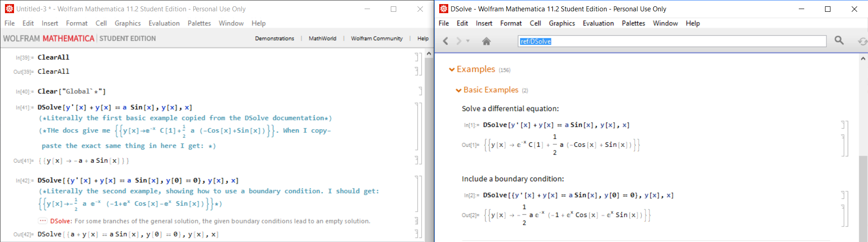Select cell bracket of documentation In[1] input
The width and height of the screenshot is (868, 242).
(843, 125)
